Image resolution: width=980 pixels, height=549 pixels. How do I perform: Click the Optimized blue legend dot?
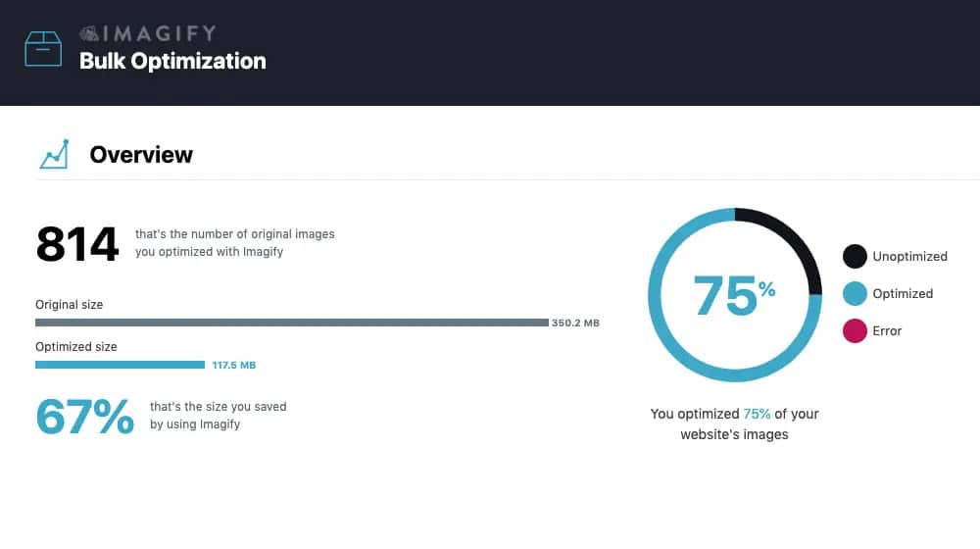pyautogui.click(x=855, y=293)
